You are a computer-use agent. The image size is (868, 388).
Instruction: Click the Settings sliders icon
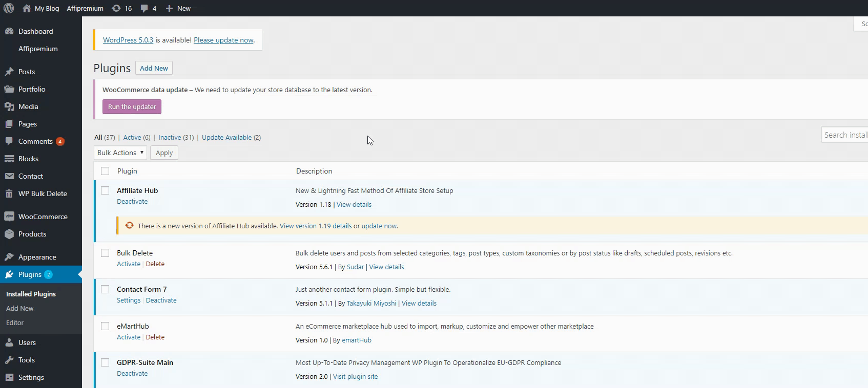click(x=9, y=377)
